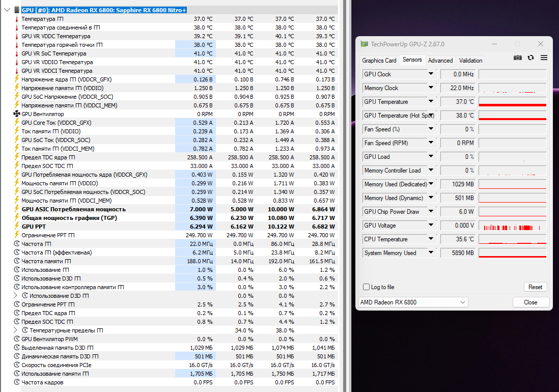Click graphics card icon in GPU [#0] header

click(16, 10)
